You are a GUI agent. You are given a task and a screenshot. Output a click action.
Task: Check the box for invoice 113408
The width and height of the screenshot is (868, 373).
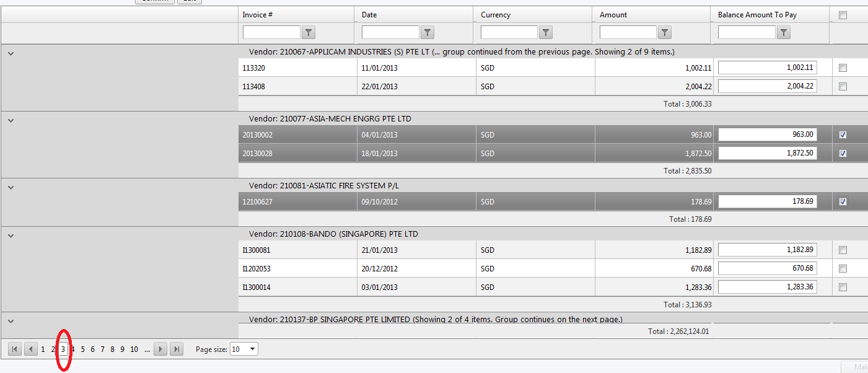coord(843,87)
